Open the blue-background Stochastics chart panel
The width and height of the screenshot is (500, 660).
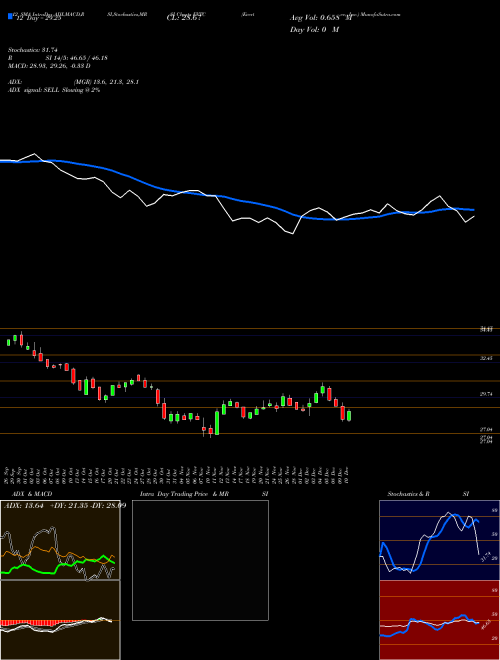click(x=439, y=540)
